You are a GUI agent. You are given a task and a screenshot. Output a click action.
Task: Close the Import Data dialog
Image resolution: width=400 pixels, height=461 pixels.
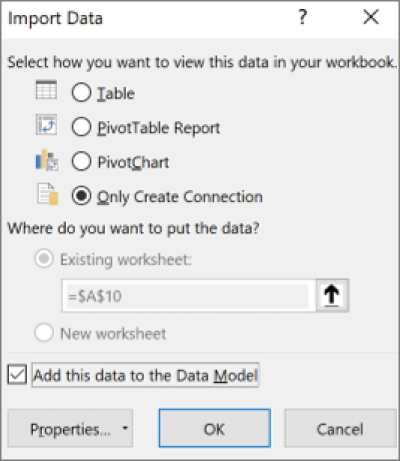(371, 17)
